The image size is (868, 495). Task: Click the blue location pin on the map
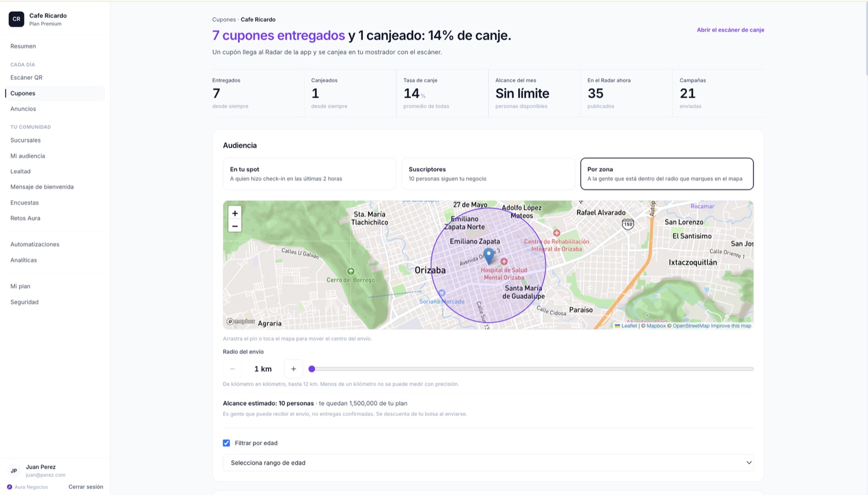click(489, 256)
